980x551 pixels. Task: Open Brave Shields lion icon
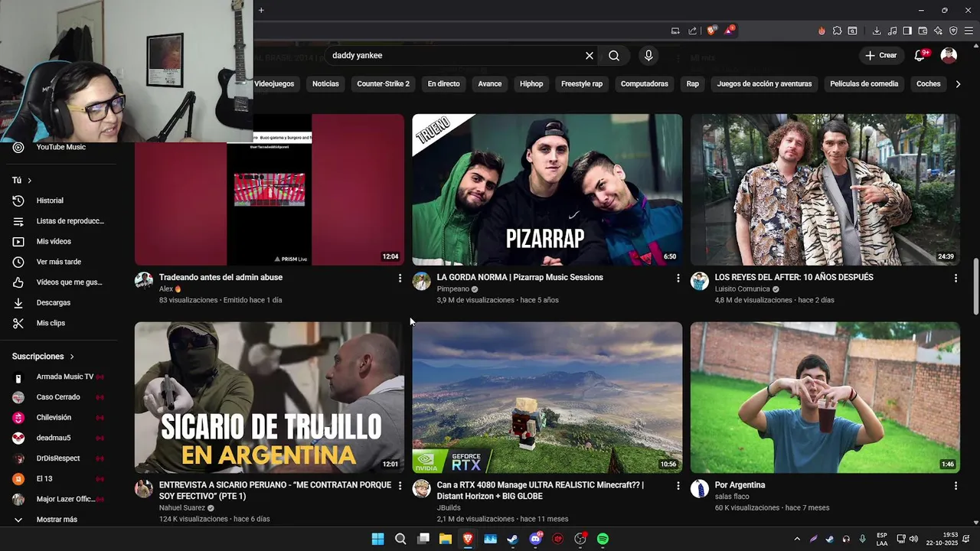pyautogui.click(x=712, y=31)
